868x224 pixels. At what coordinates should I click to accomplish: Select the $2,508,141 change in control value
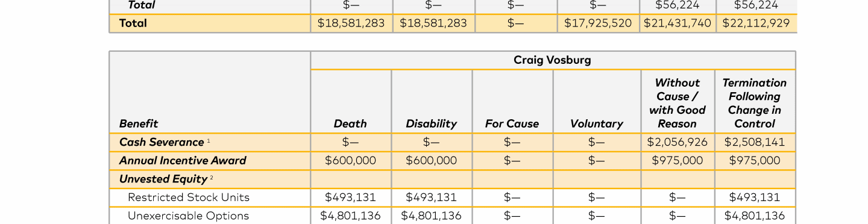(x=754, y=142)
